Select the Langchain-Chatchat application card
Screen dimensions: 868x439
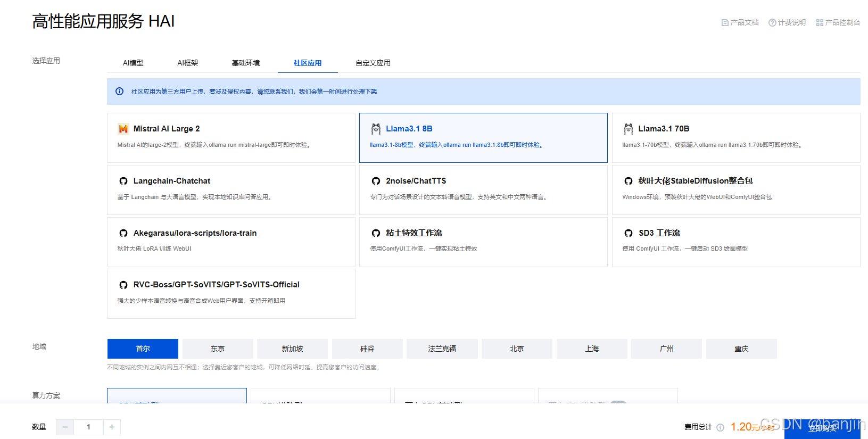[x=231, y=190]
